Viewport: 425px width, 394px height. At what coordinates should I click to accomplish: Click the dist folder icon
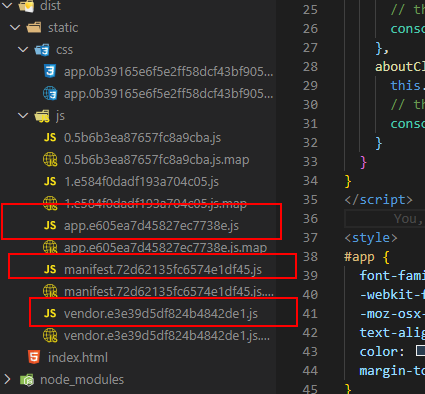click(x=27, y=5)
